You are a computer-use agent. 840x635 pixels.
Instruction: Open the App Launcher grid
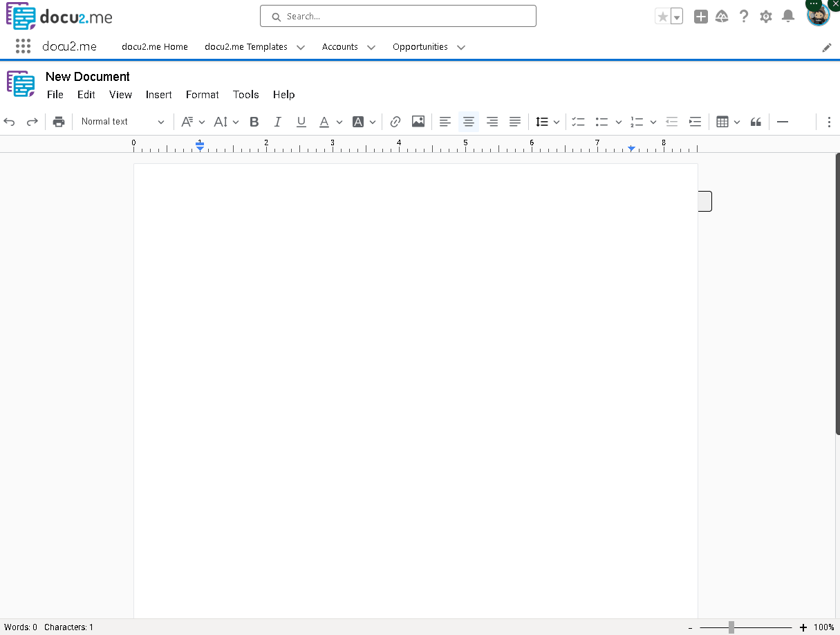click(x=23, y=46)
